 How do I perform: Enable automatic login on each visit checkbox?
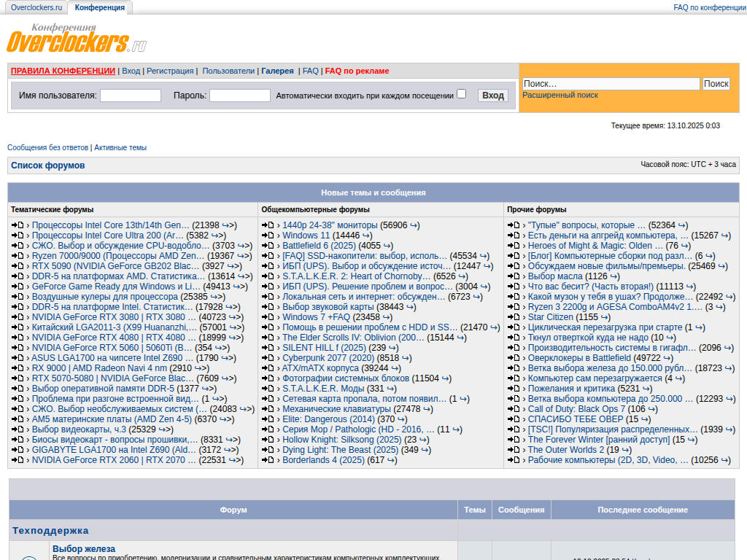[461, 94]
